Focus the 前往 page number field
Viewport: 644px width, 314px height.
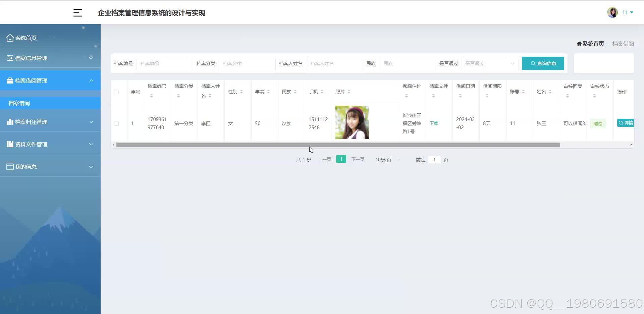coord(434,160)
